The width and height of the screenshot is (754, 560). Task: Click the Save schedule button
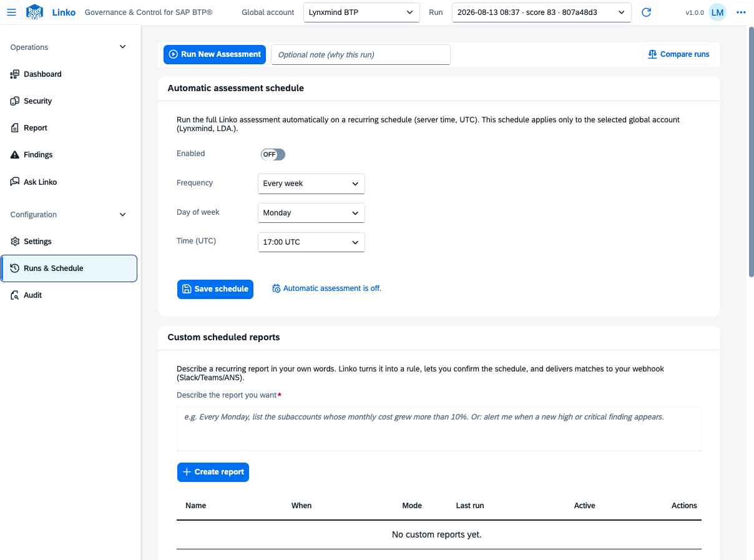pyautogui.click(x=215, y=289)
